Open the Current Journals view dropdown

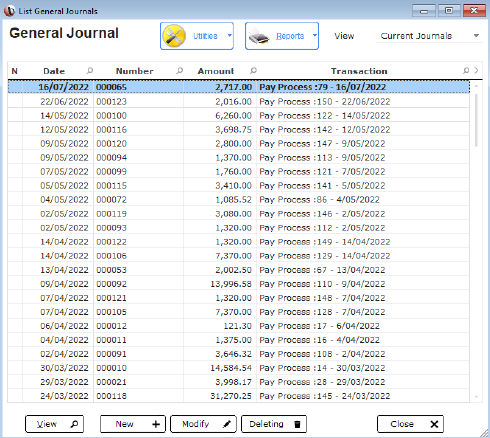click(429, 36)
